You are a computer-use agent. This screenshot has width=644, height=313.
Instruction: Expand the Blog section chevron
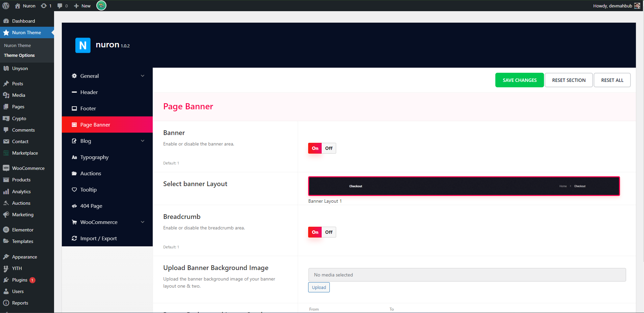143,141
